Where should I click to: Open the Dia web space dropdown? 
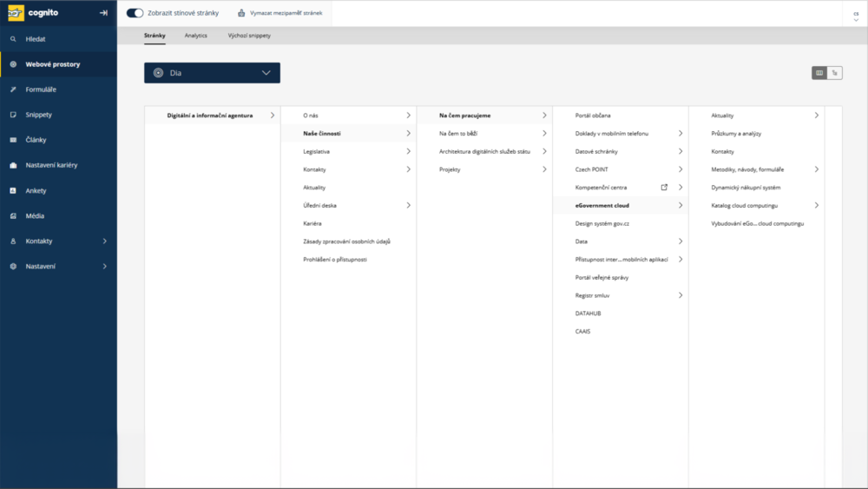click(x=212, y=73)
